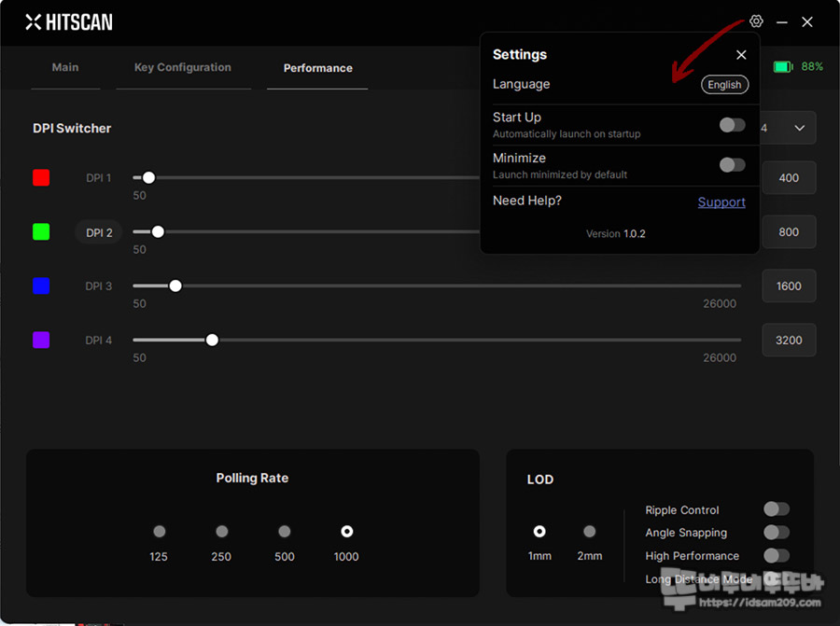Toggle Start Up automatic launch
Screen dimensions: 840x626
point(733,125)
